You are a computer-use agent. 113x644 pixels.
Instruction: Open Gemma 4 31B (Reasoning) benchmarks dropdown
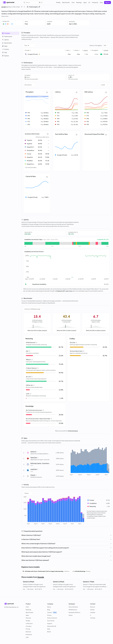[33, 309]
